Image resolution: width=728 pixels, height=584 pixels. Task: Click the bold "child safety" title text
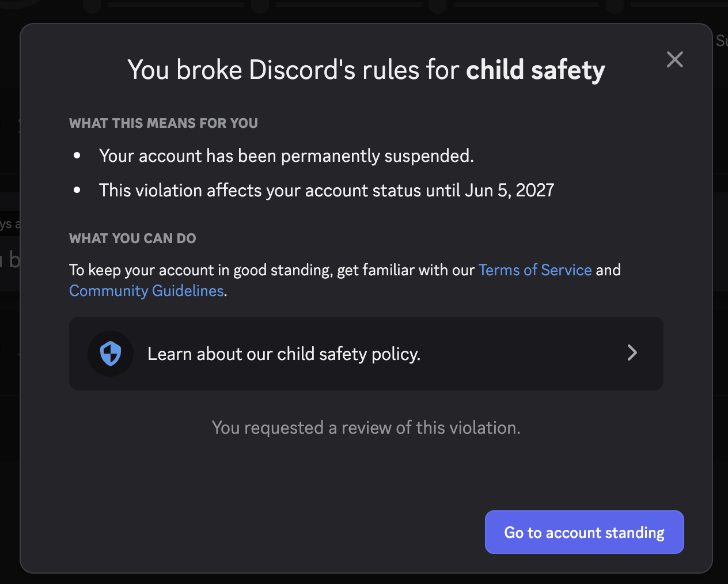point(535,70)
